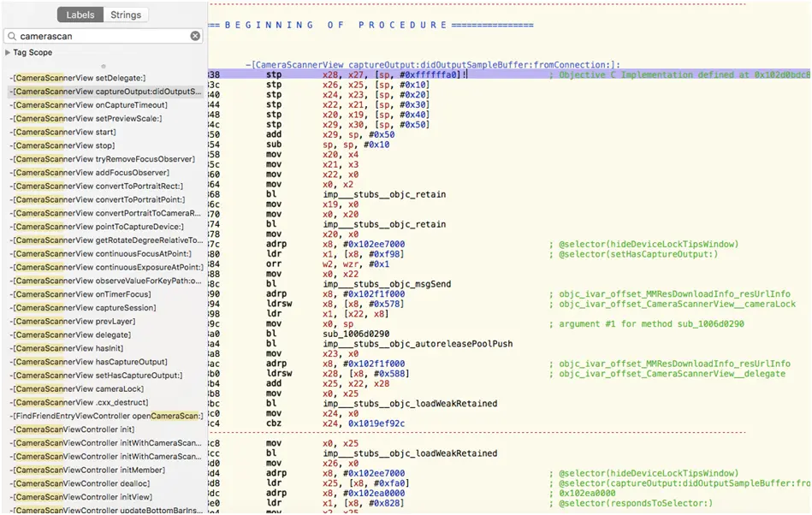The width and height of the screenshot is (812, 515).
Task: Click the magnifier icon in search field
Action: point(12,36)
